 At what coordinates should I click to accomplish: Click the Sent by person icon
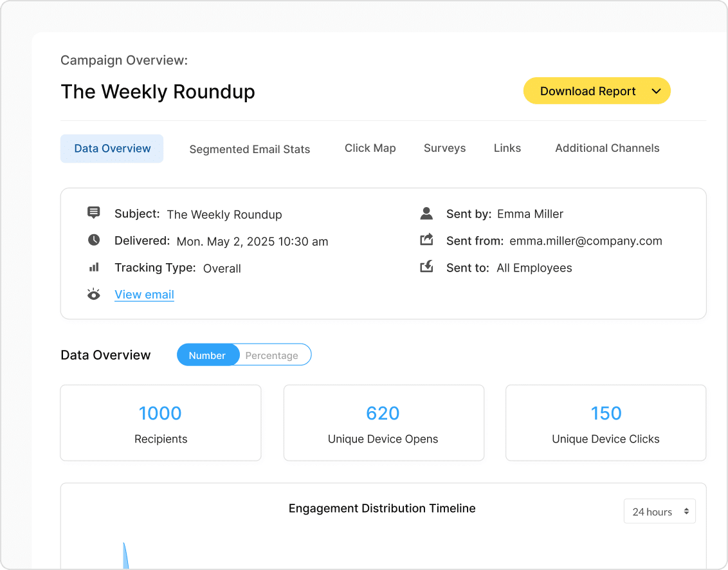pos(426,213)
